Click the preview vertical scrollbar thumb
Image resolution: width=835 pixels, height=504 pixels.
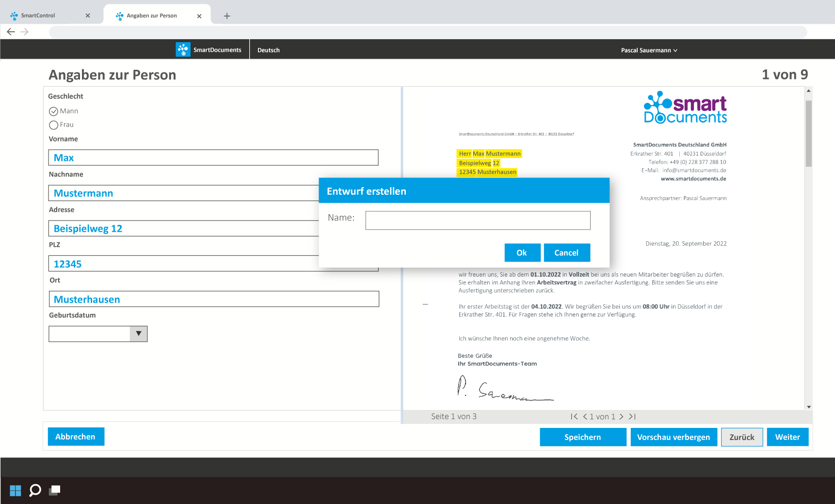[x=808, y=133]
